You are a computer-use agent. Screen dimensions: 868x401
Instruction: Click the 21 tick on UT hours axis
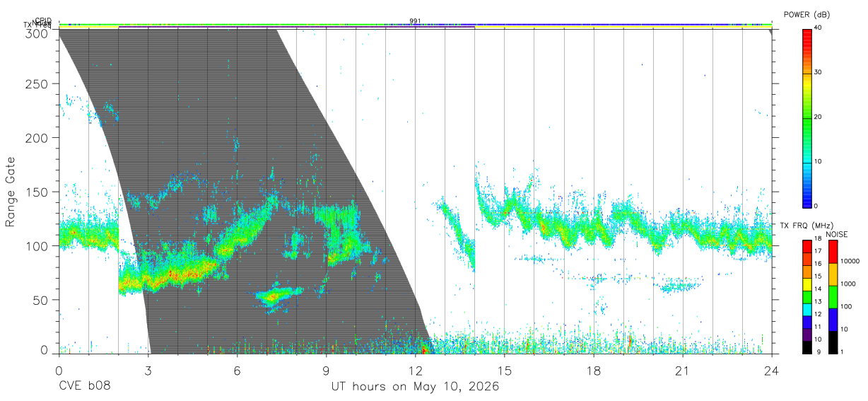click(682, 371)
